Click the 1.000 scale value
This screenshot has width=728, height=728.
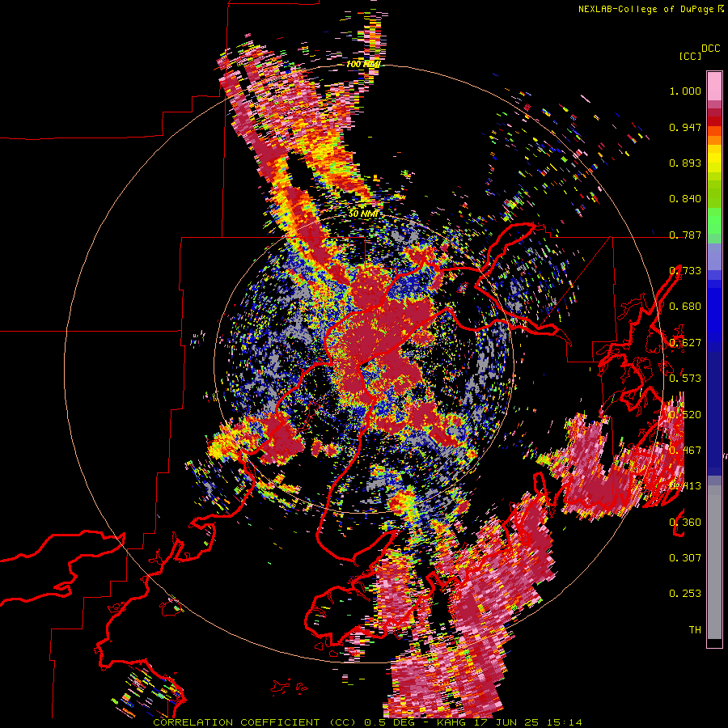[x=685, y=91]
